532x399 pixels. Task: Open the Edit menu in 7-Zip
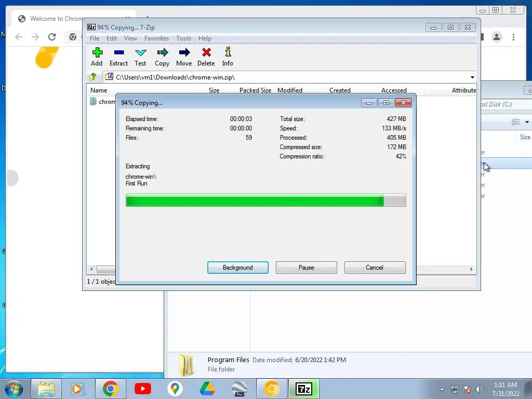coord(112,38)
